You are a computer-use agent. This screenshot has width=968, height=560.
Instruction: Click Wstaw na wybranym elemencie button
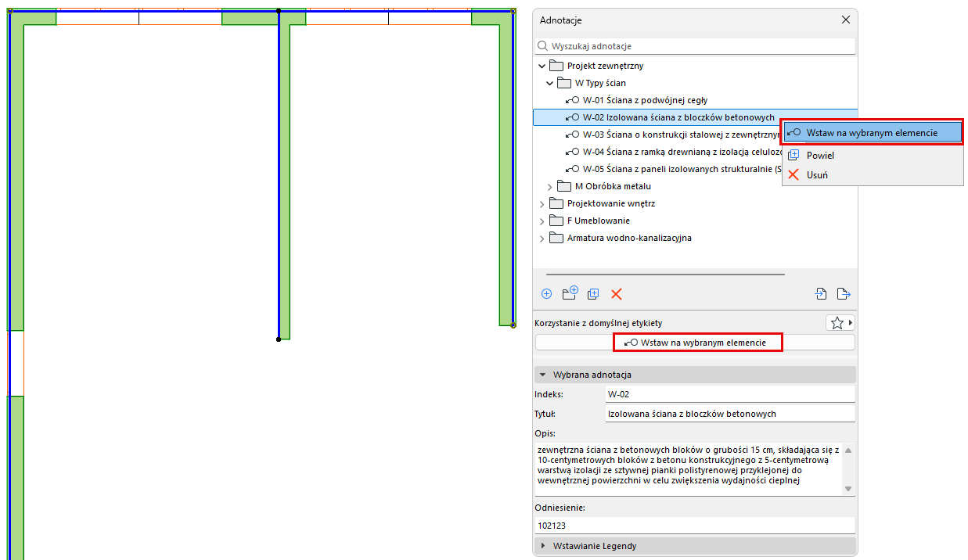coord(695,343)
